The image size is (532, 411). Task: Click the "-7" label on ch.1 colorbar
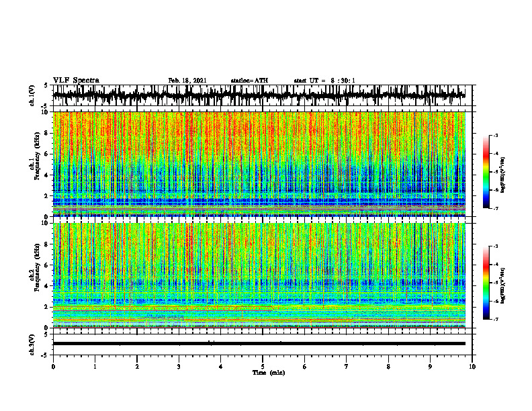(496, 208)
